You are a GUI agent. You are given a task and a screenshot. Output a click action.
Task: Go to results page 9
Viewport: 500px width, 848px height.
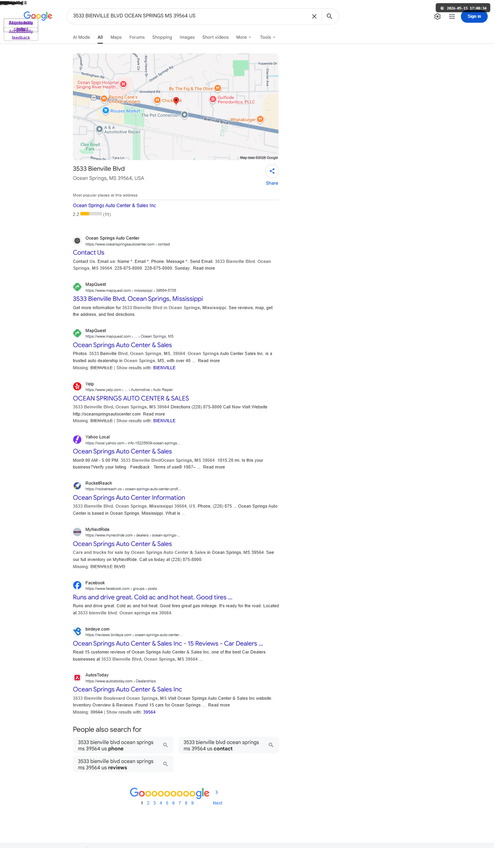[192, 803]
